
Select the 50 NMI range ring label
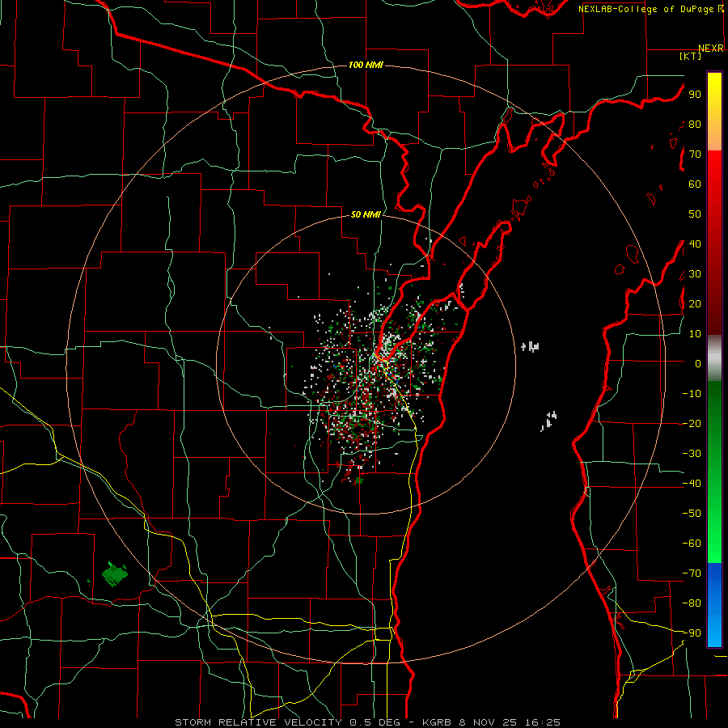coord(366,214)
